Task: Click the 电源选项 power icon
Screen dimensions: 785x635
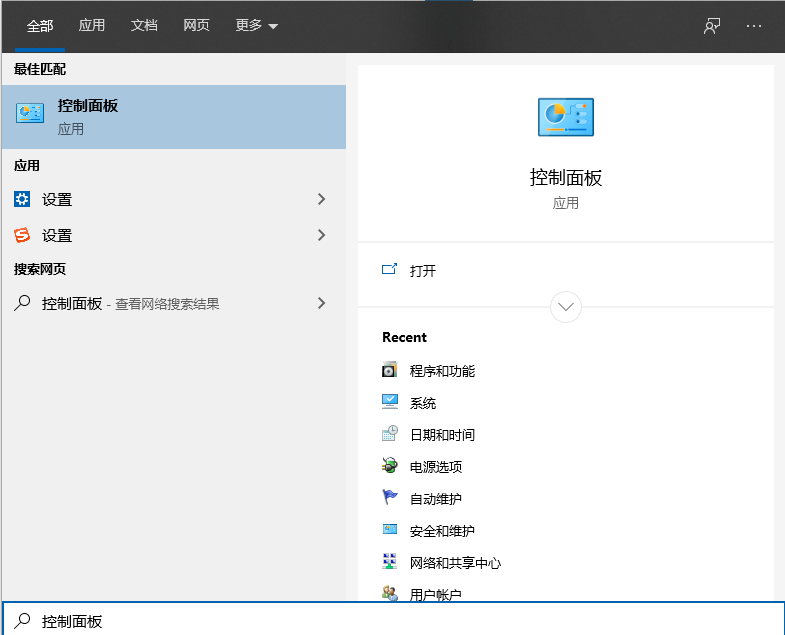Action: 389,466
